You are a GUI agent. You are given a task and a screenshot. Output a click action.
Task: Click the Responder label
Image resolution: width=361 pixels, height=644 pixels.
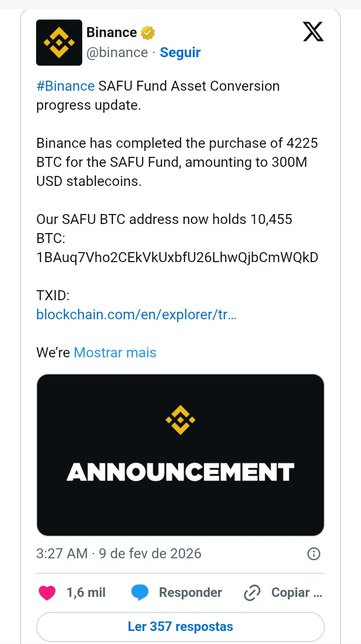pos(190,593)
